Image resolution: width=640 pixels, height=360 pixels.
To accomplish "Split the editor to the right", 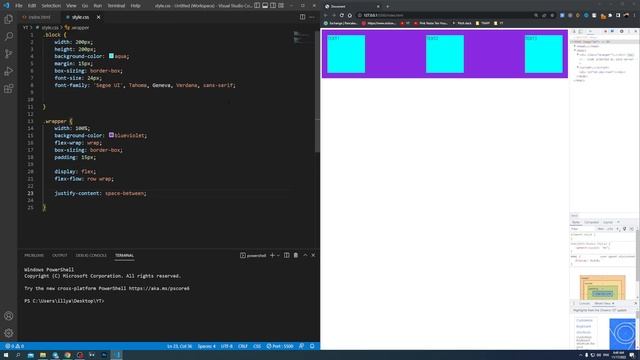I will [302, 17].
